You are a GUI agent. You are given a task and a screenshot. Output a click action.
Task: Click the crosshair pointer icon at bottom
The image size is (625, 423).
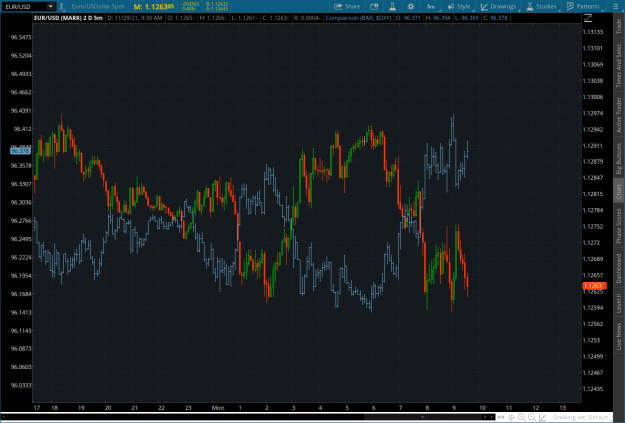pos(511,417)
